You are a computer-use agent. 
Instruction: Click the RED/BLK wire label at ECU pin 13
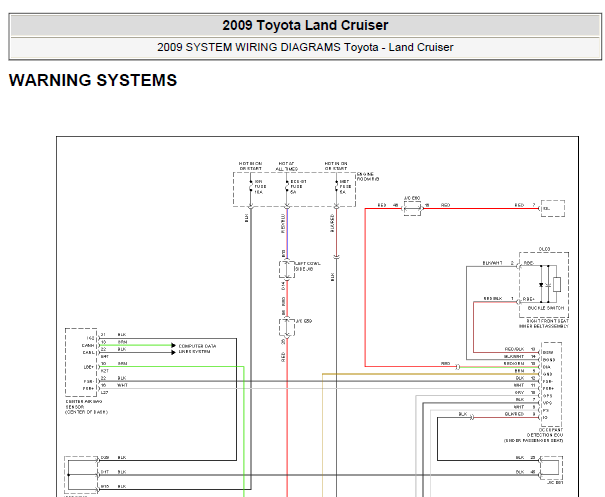point(514,349)
